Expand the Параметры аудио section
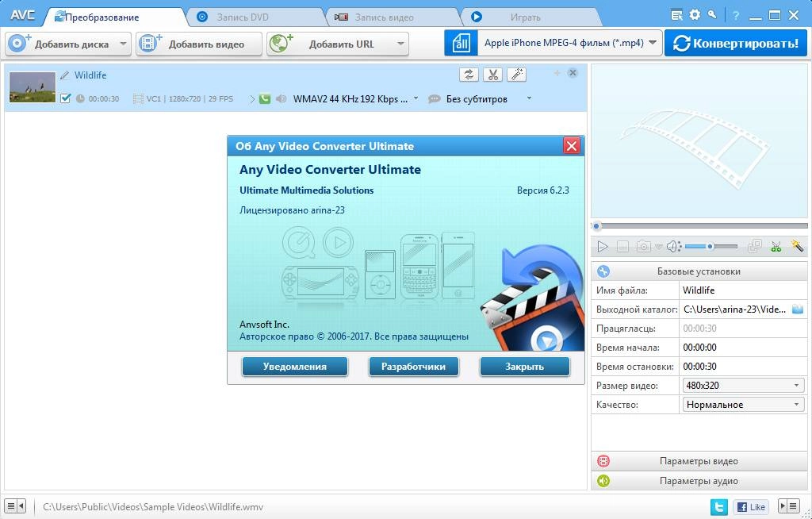 pyautogui.click(x=699, y=481)
